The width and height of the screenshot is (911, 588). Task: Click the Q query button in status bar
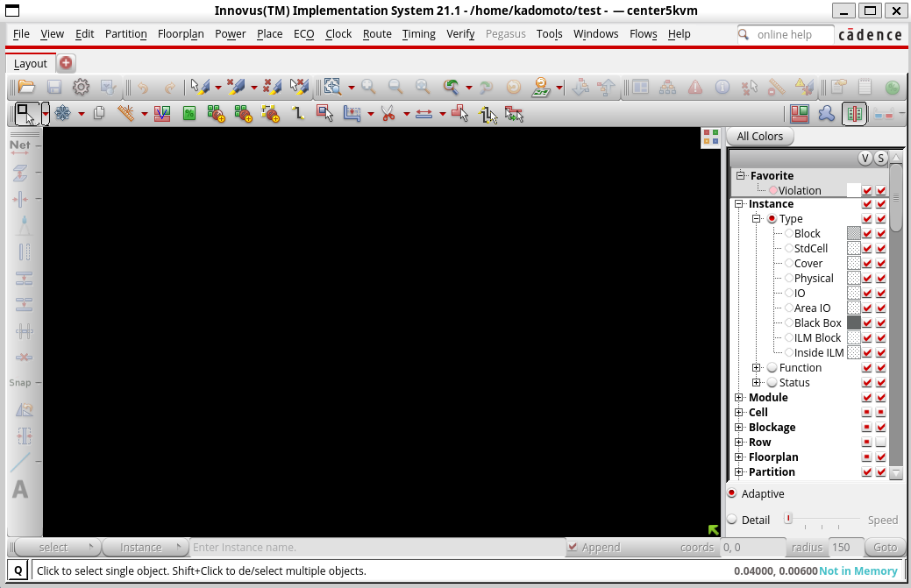pyautogui.click(x=18, y=570)
